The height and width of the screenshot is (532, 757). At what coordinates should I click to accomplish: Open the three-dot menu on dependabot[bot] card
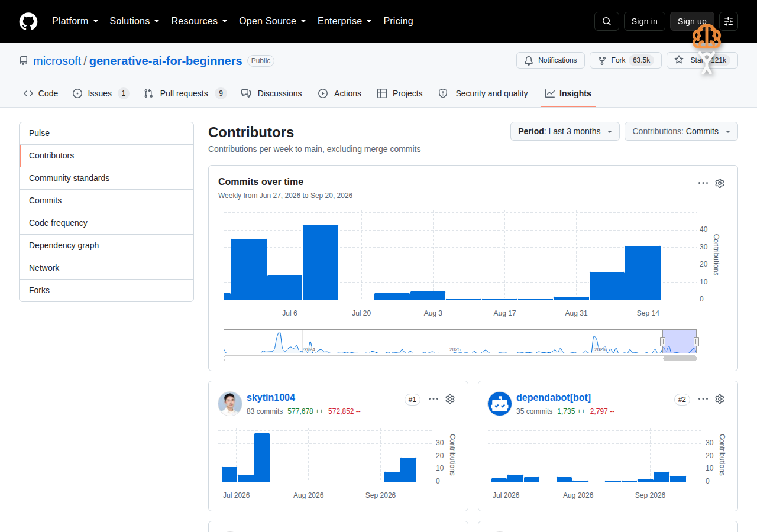pos(703,399)
